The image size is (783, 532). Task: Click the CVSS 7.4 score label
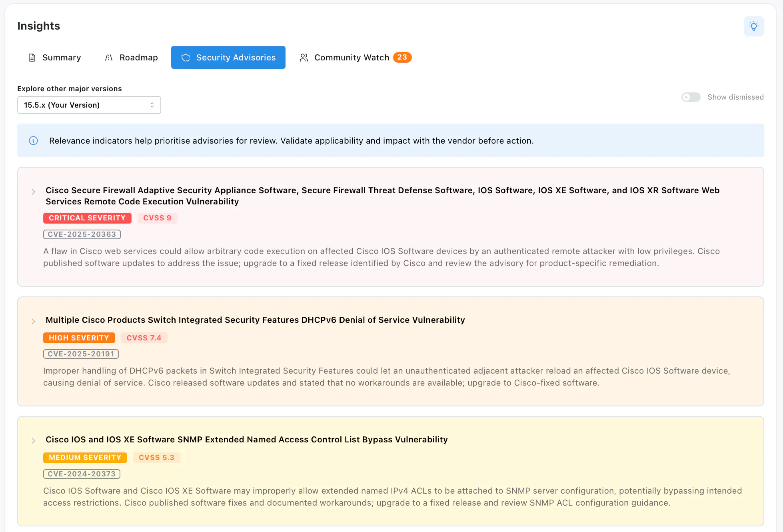[x=144, y=338]
